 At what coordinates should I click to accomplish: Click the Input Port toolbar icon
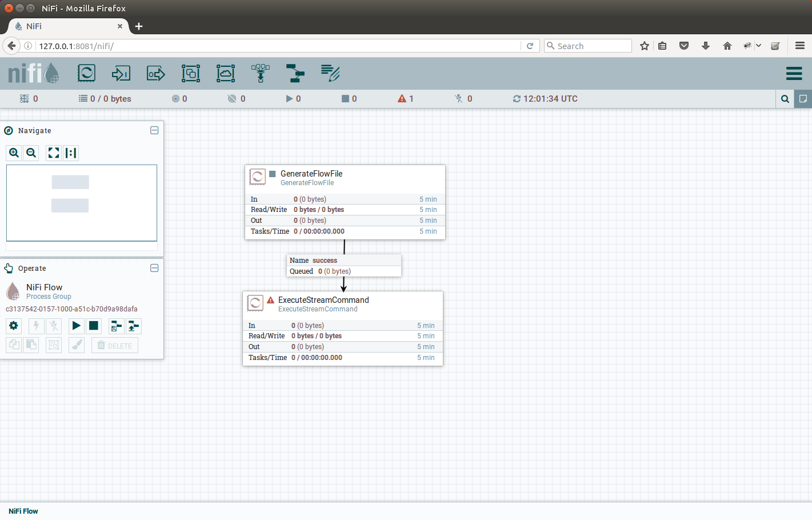click(x=121, y=73)
